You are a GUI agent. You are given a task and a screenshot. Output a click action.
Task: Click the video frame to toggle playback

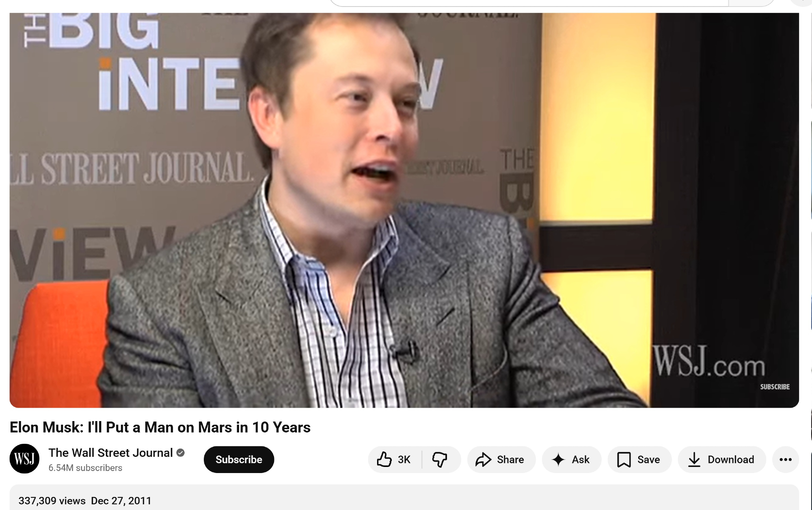coord(404,210)
